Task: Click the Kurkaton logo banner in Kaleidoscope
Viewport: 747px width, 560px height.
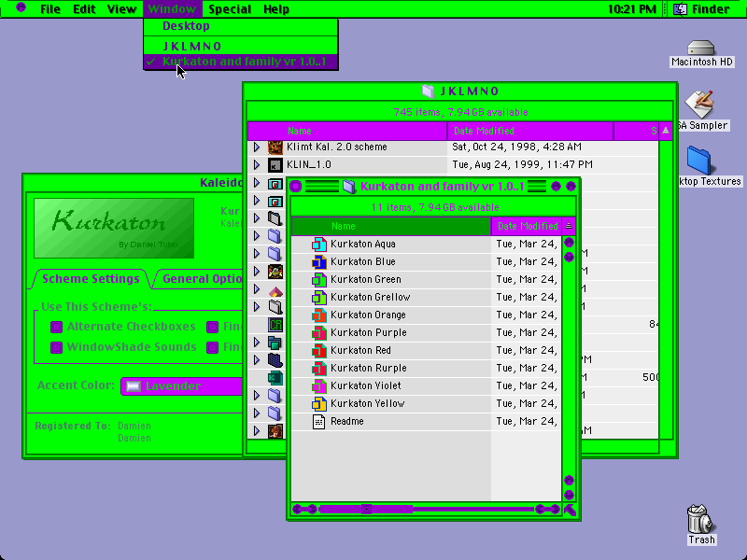Action: click(114, 228)
